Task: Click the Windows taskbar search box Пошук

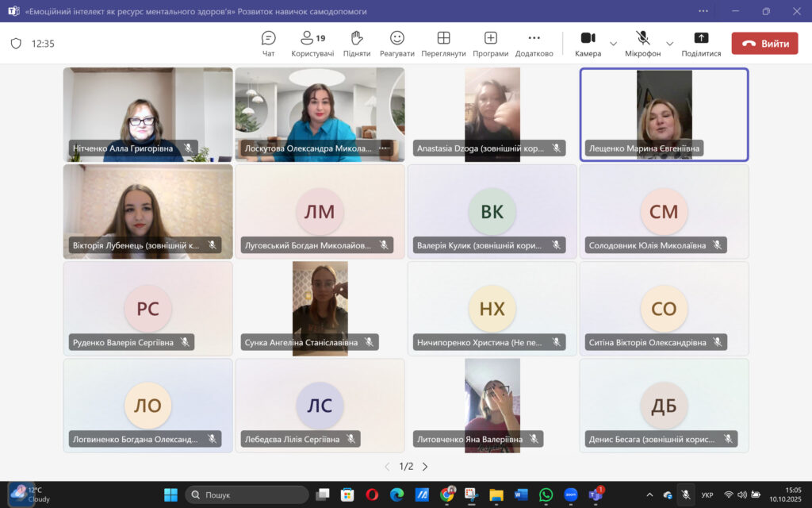Action: pos(247,495)
